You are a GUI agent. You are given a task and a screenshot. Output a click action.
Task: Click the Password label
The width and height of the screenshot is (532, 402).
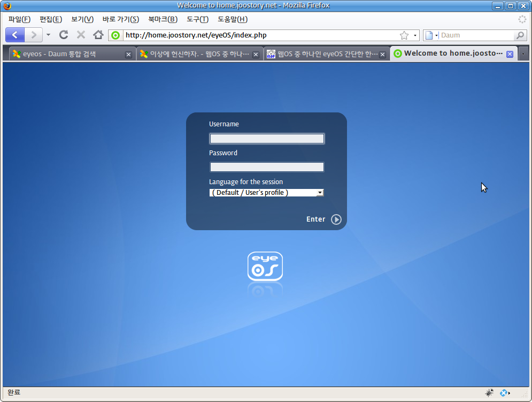223,153
